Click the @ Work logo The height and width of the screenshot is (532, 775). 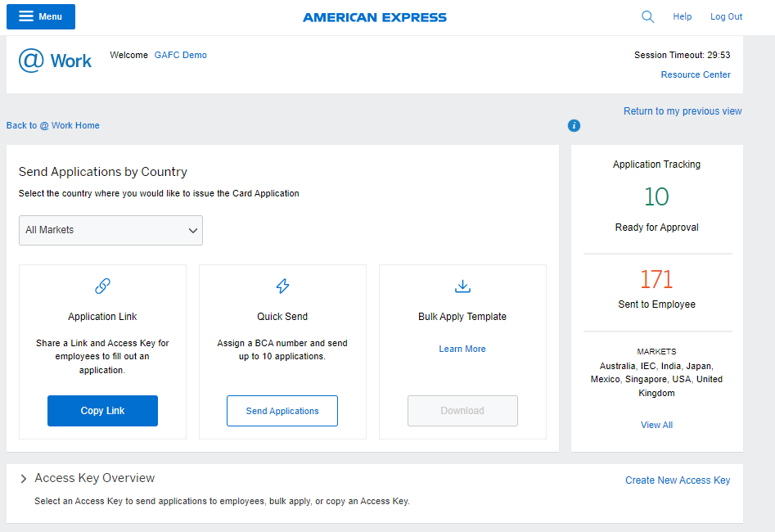[55, 61]
